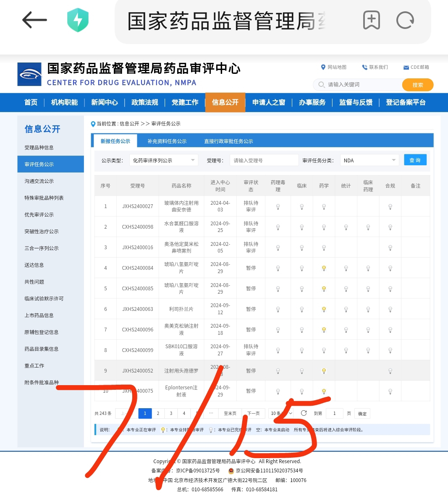
Task: Open 网站地图 site map link
Action: (333, 67)
